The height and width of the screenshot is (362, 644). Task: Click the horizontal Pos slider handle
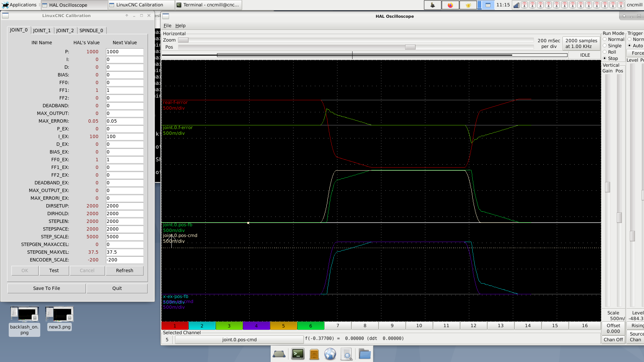point(410,47)
